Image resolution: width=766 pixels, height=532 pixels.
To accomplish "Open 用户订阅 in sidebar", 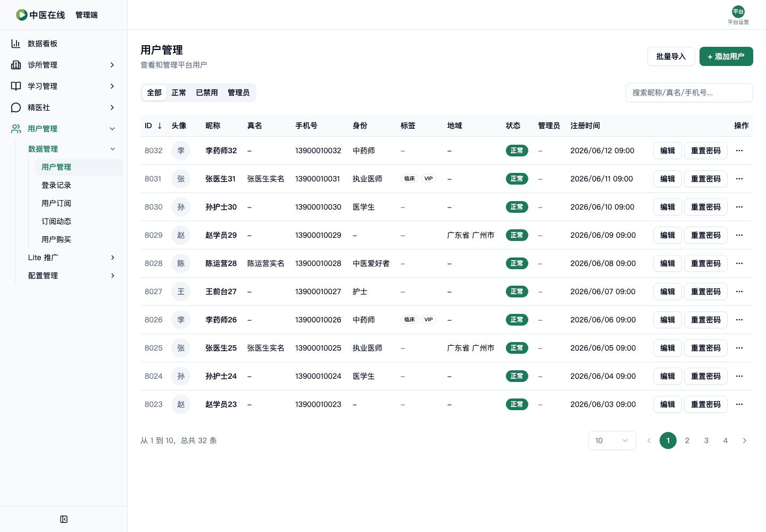I will (x=79, y=203).
